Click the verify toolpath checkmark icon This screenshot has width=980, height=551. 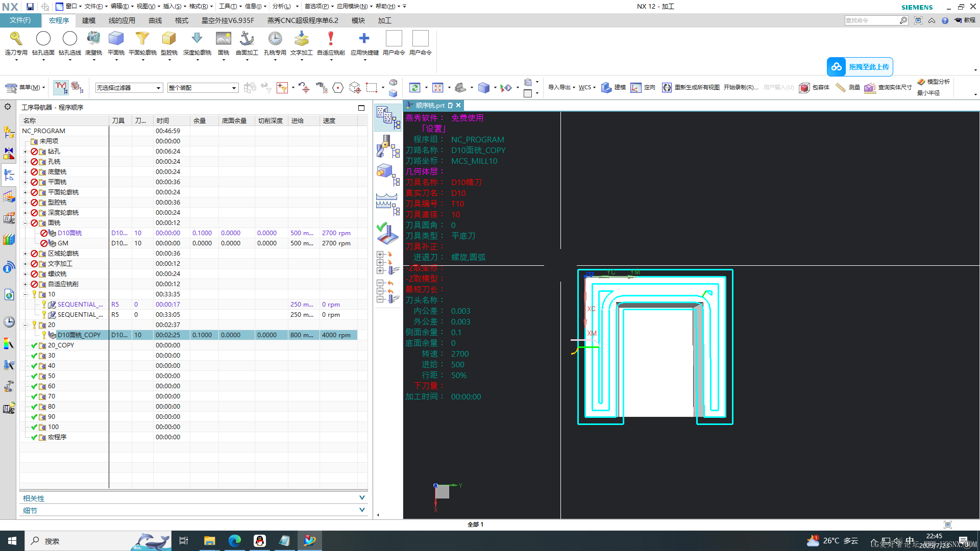pos(388,234)
